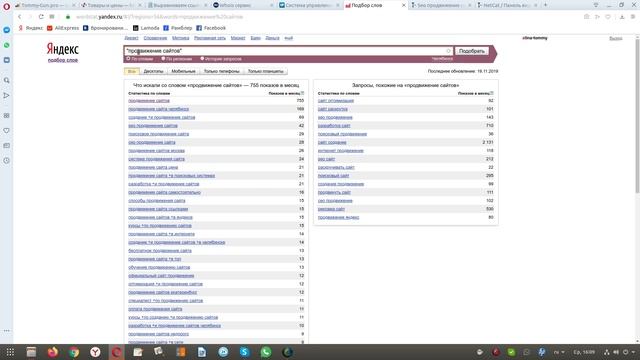
Task: Reload the page with refresh icon
Action: [x=41, y=17]
